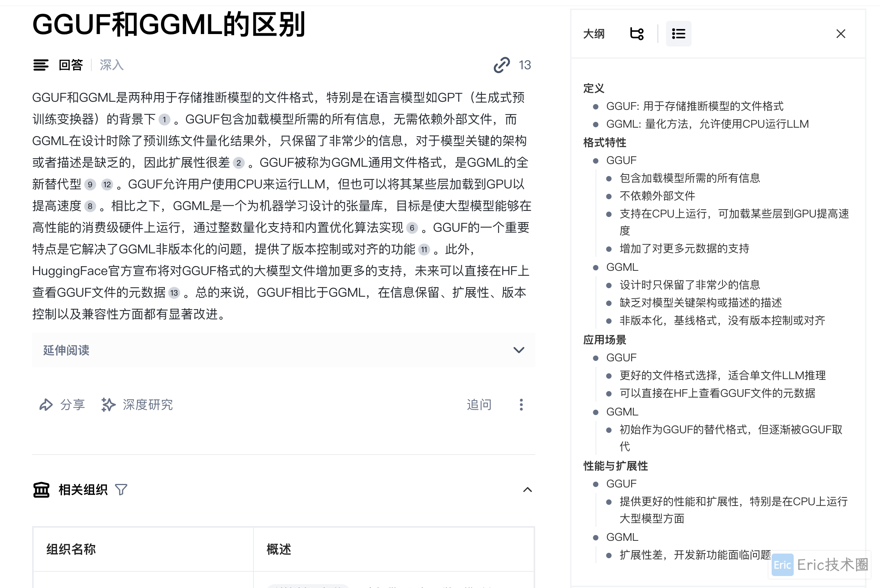Select GGML under 性能与扩展性 in outline
Image resolution: width=880 pixels, height=588 pixels.
pos(622,537)
